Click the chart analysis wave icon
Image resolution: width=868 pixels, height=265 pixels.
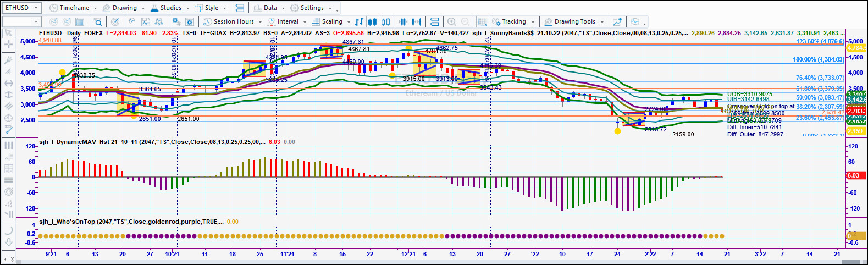(x=131, y=21)
